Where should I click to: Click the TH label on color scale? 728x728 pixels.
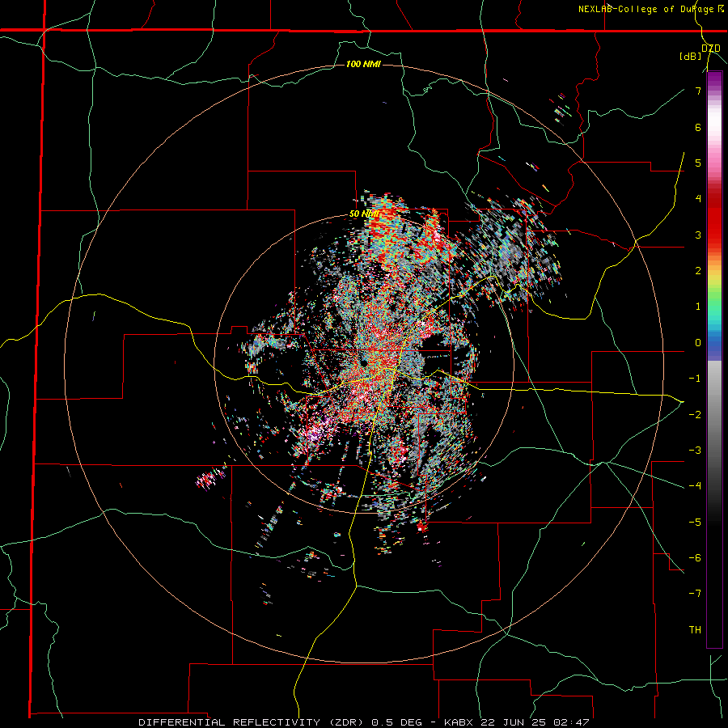point(695,630)
